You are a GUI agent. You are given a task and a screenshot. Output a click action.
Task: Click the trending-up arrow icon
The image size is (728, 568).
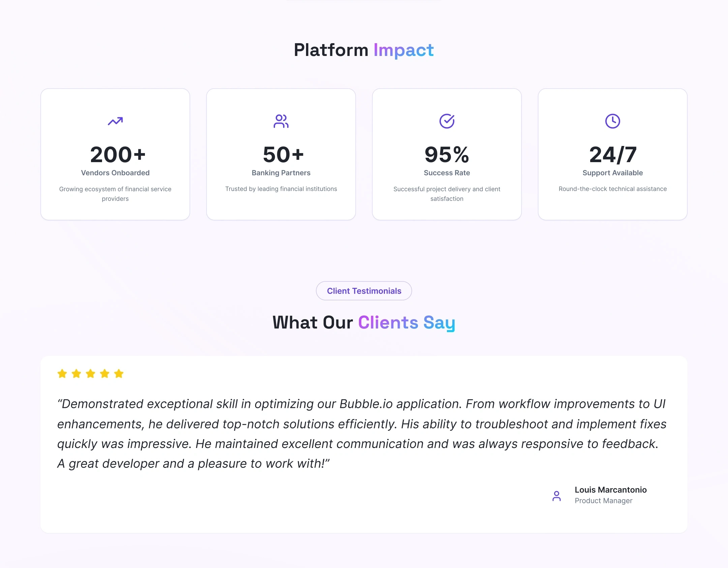(x=115, y=121)
